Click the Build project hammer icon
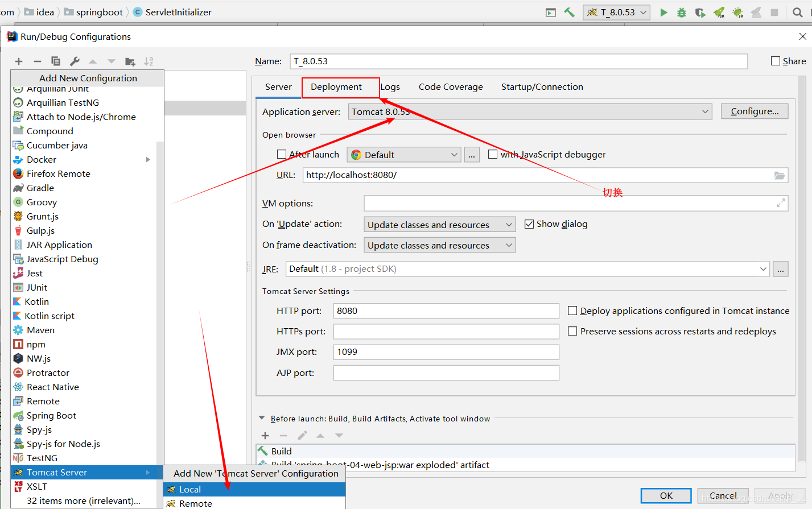 click(x=569, y=13)
